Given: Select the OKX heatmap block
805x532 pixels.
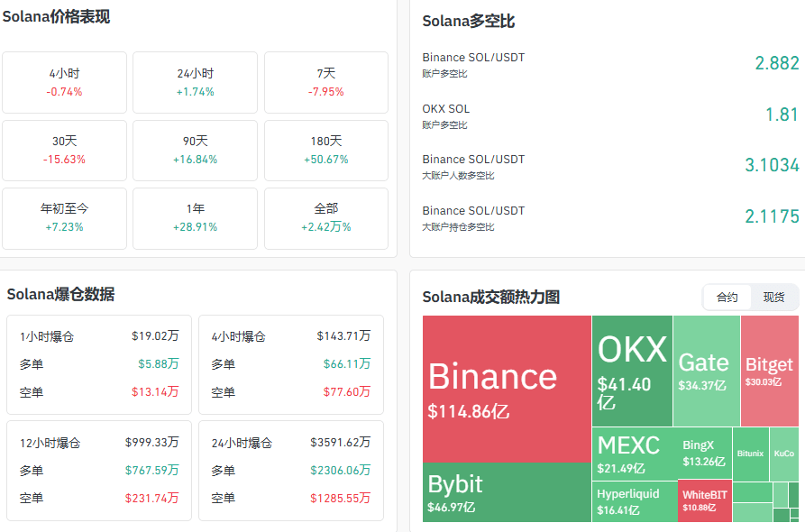Looking at the screenshot, I should click(632, 371).
